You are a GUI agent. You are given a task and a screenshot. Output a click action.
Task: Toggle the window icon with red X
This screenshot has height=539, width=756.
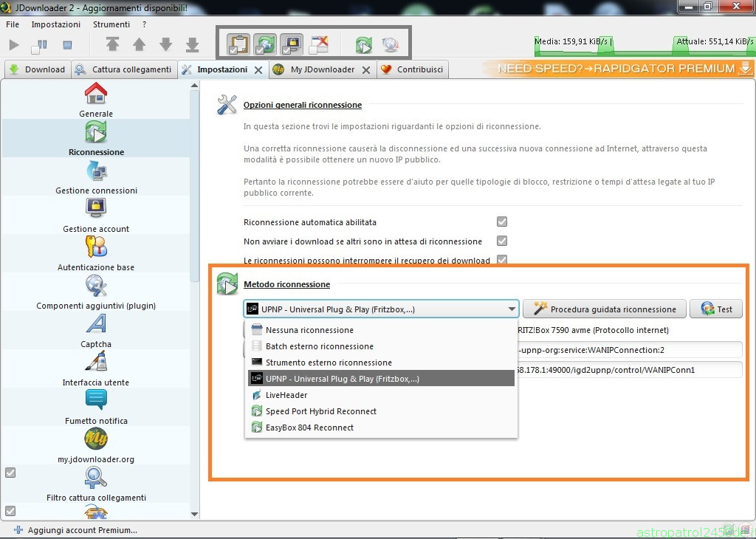(x=319, y=44)
